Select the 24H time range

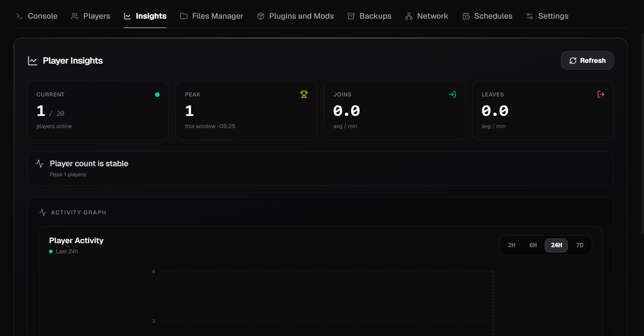click(556, 245)
